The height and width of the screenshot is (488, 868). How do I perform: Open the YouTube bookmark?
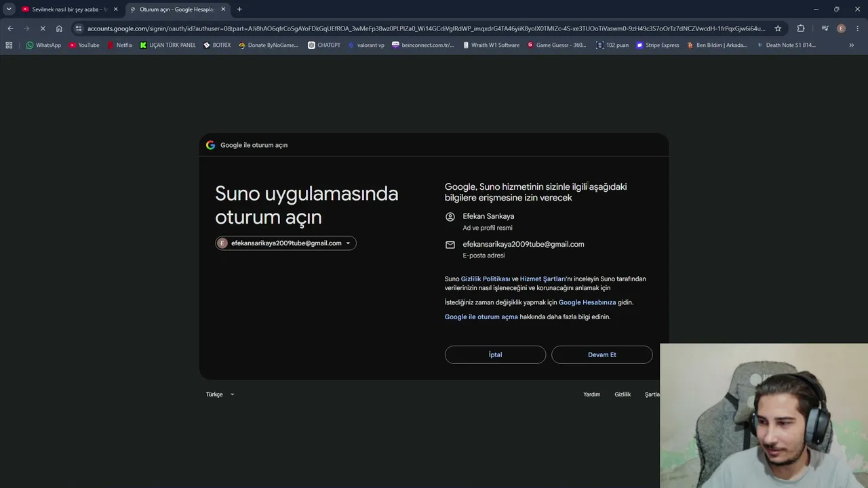[x=84, y=45]
